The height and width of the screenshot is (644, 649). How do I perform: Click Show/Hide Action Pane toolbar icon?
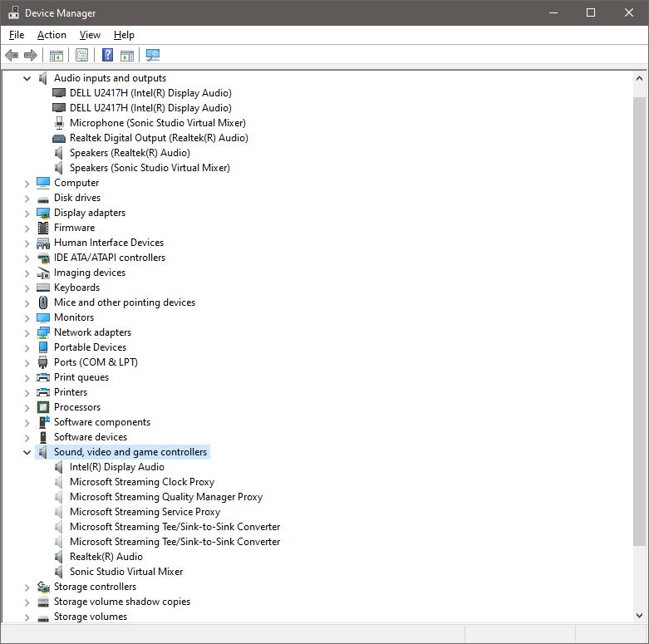(127, 55)
